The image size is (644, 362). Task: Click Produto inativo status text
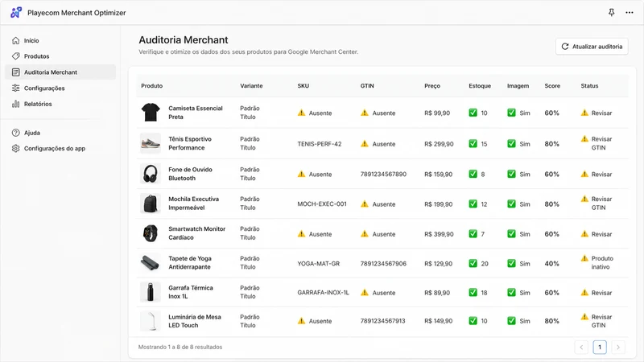tap(602, 263)
